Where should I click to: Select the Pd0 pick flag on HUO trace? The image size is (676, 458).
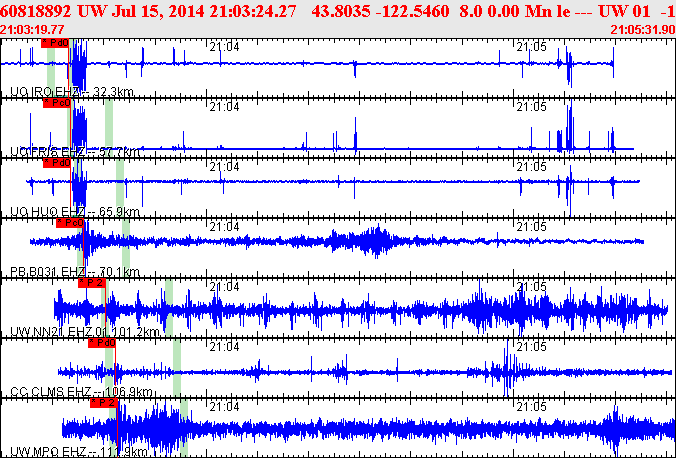[x=56, y=163]
